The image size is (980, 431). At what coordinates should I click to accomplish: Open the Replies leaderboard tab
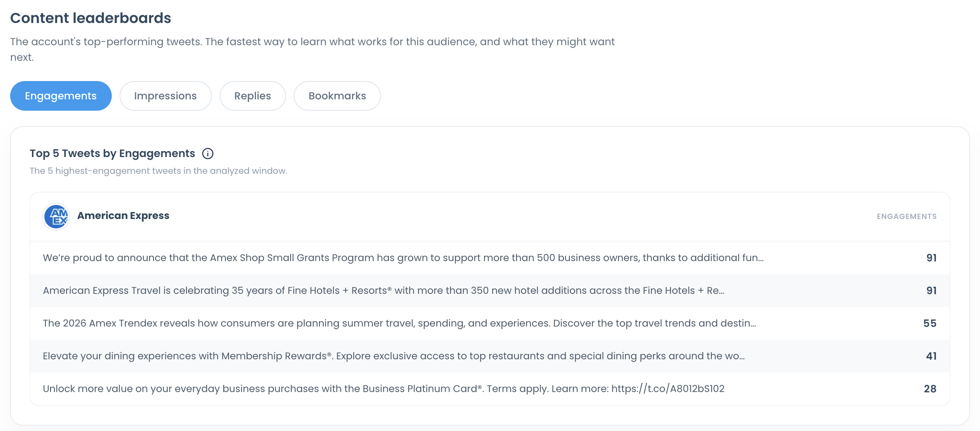(253, 96)
